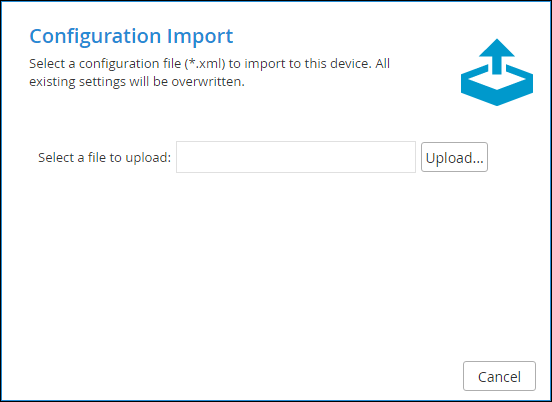Click the 'Select a file to upload:' label

pos(105,157)
